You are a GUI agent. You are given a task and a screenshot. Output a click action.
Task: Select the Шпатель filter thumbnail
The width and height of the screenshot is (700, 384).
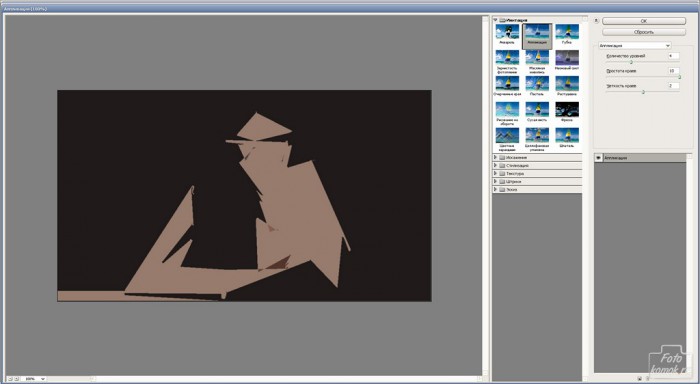pos(567,135)
